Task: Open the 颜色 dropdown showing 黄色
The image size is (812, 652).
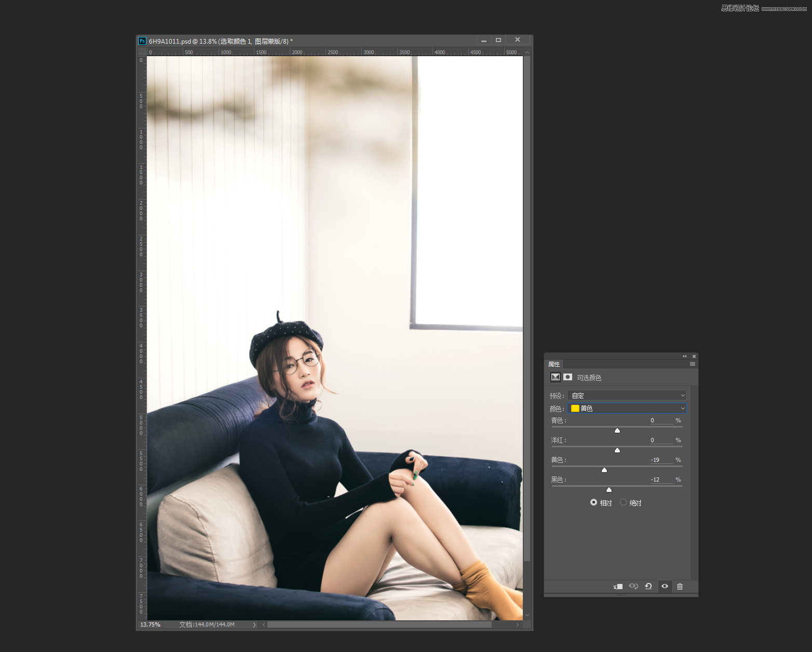Action: pyautogui.click(x=627, y=408)
